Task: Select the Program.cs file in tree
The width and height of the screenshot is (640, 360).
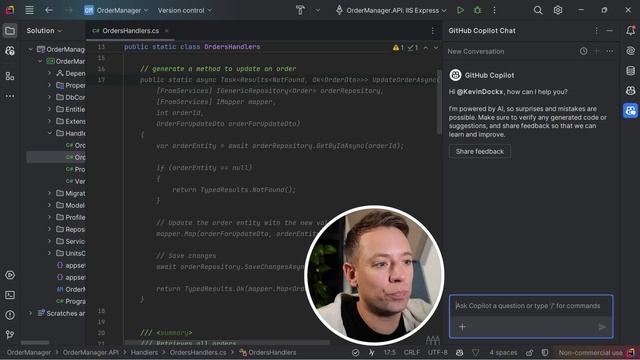Action: 71,301
